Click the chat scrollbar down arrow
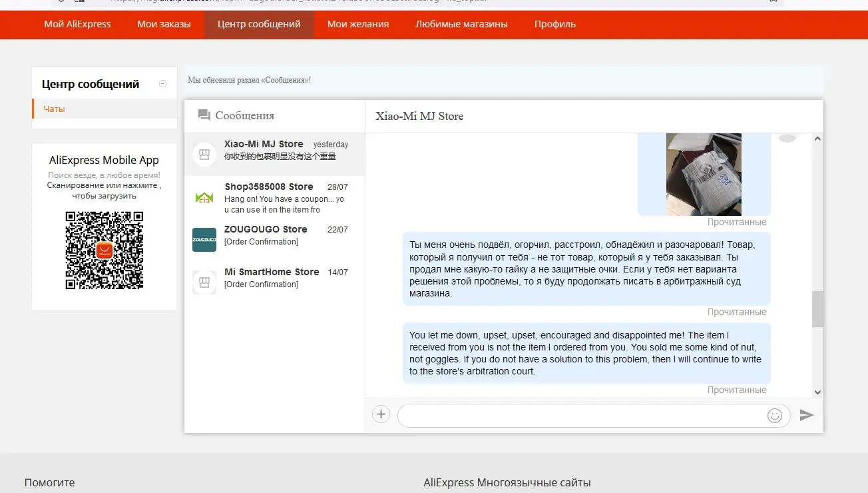868x493 pixels. tap(818, 392)
